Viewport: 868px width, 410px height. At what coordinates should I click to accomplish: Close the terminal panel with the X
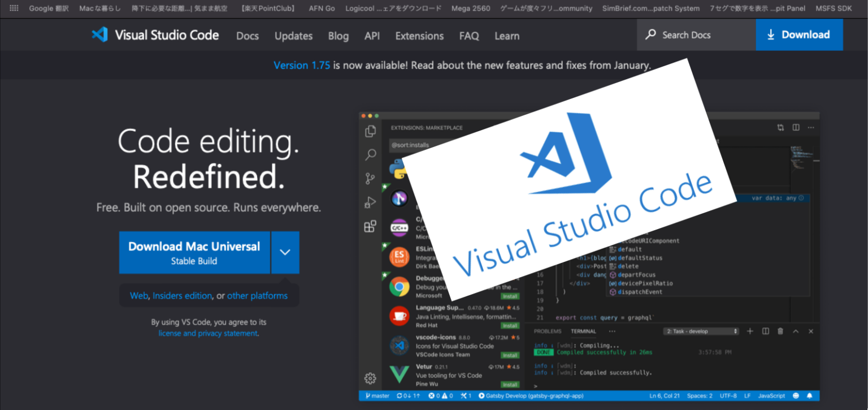pyautogui.click(x=811, y=331)
